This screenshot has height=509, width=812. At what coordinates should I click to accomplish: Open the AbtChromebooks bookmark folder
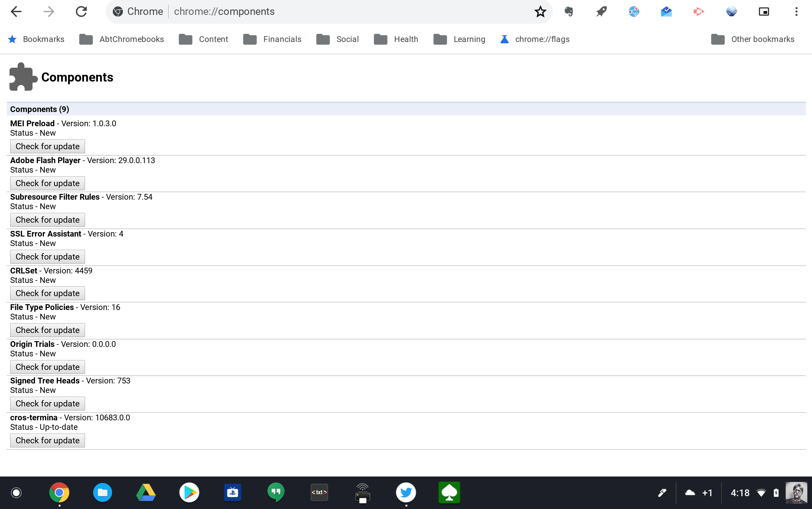122,39
